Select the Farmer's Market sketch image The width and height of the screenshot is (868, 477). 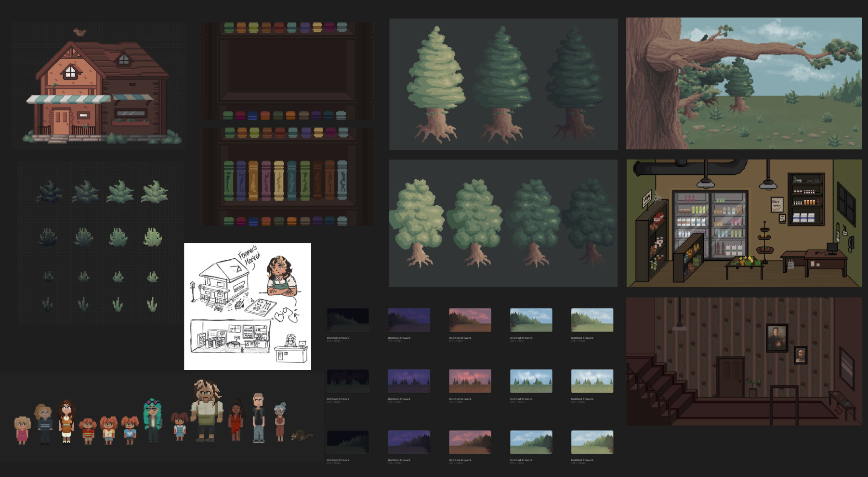[x=248, y=306]
